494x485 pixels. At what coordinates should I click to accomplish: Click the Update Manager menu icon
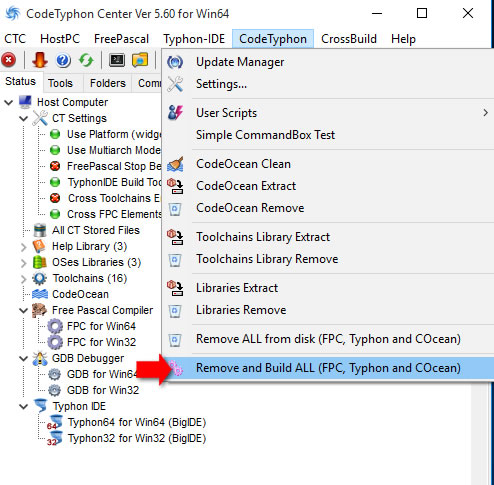175,62
